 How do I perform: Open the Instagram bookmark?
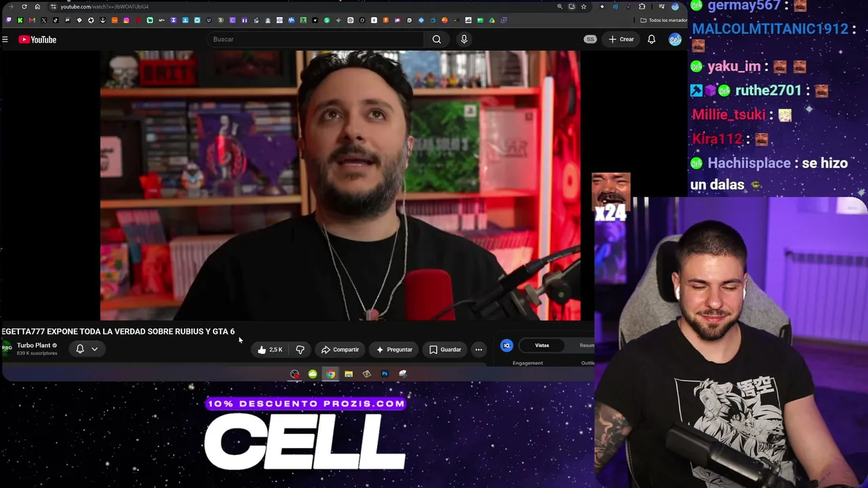coord(126,20)
